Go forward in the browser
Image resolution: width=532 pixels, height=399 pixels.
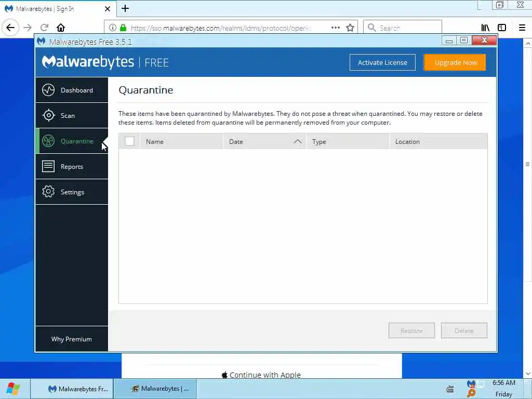click(x=28, y=28)
